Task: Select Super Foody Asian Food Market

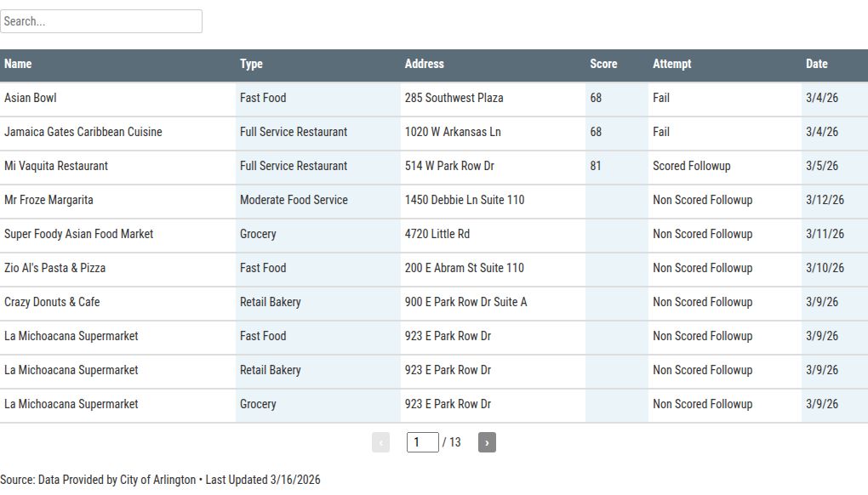Action: [78, 234]
